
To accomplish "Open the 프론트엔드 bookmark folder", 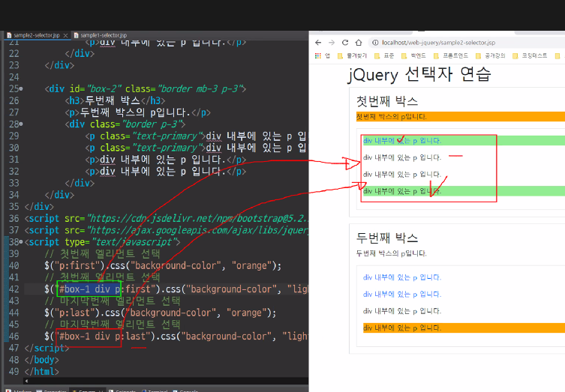I will (451, 55).
